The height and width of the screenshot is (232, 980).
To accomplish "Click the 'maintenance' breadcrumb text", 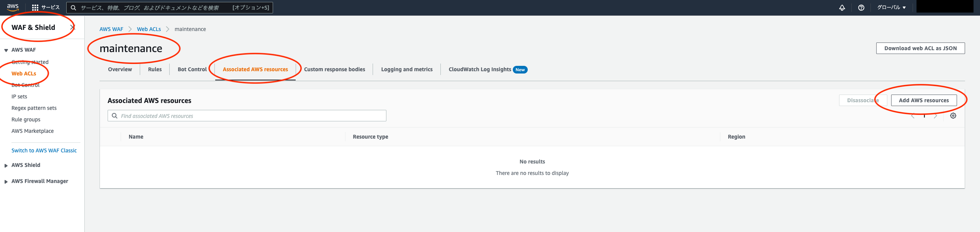I will point(190,29).
